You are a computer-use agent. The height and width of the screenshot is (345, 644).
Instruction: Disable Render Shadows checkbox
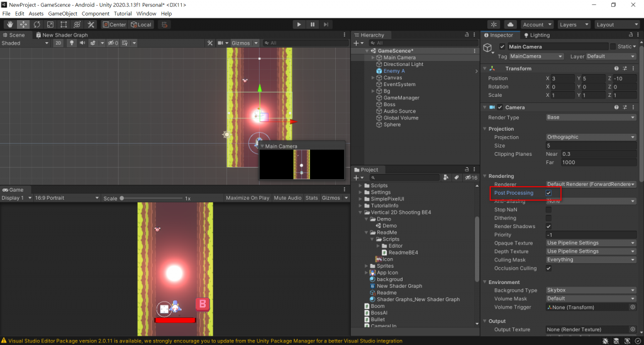pyautogui.click(x=548, y=226)
